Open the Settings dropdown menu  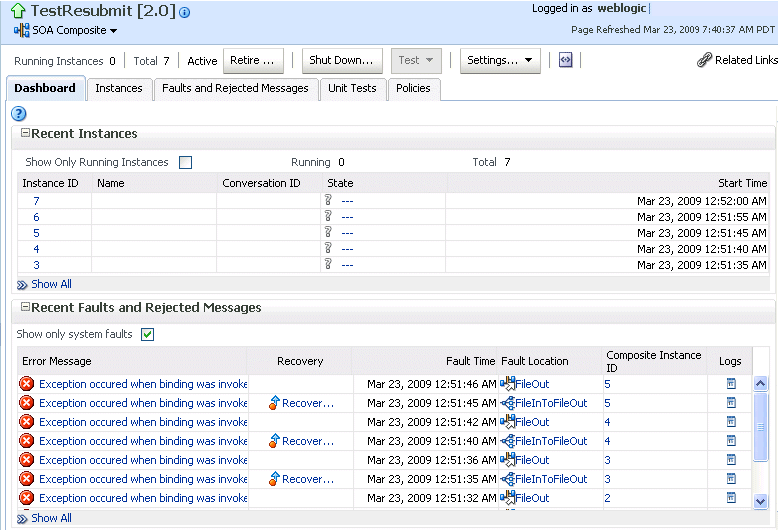point(500,61)
